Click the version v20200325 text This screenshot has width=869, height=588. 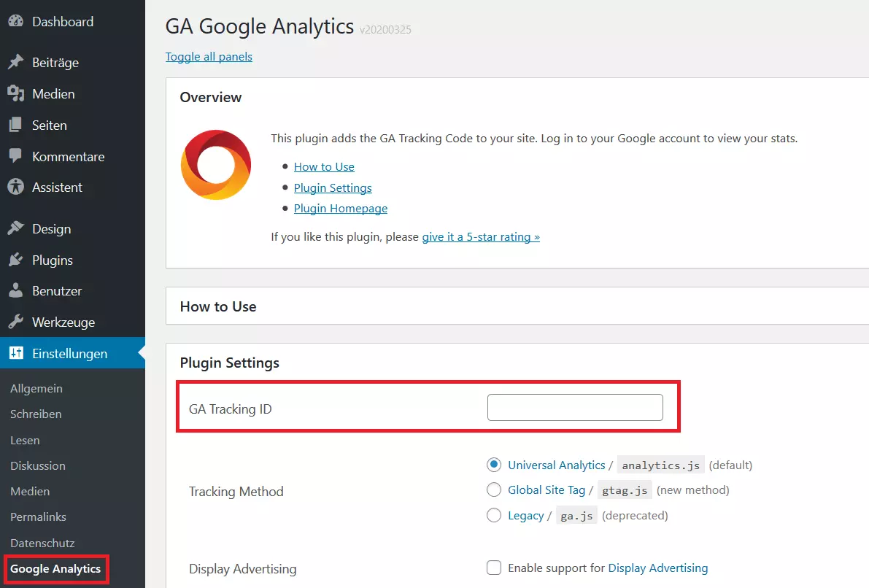coord(385,29)
